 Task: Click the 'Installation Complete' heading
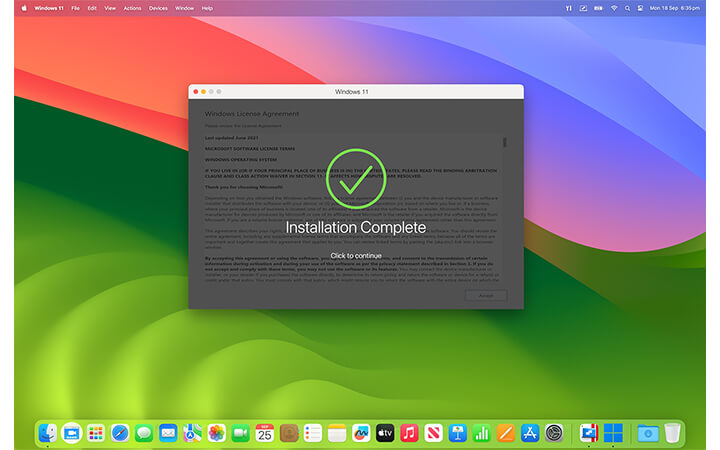click(356, 227)
